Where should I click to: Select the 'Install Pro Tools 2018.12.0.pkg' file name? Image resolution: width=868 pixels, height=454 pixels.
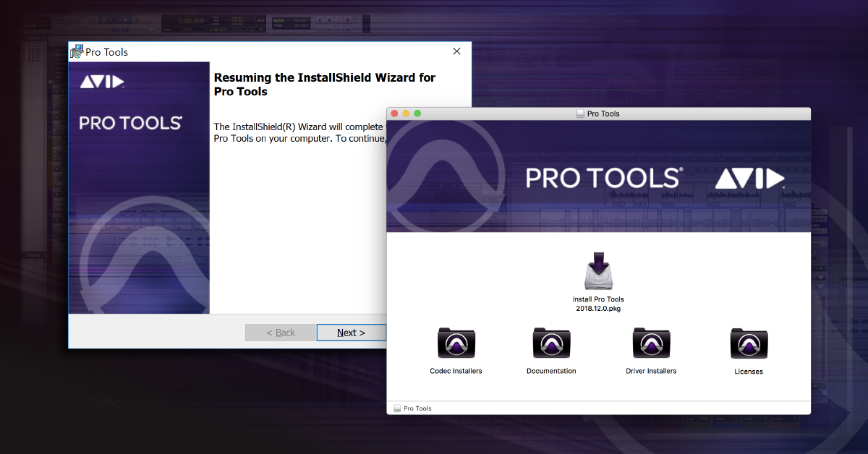pyautogui.click(x=598, y=304)
